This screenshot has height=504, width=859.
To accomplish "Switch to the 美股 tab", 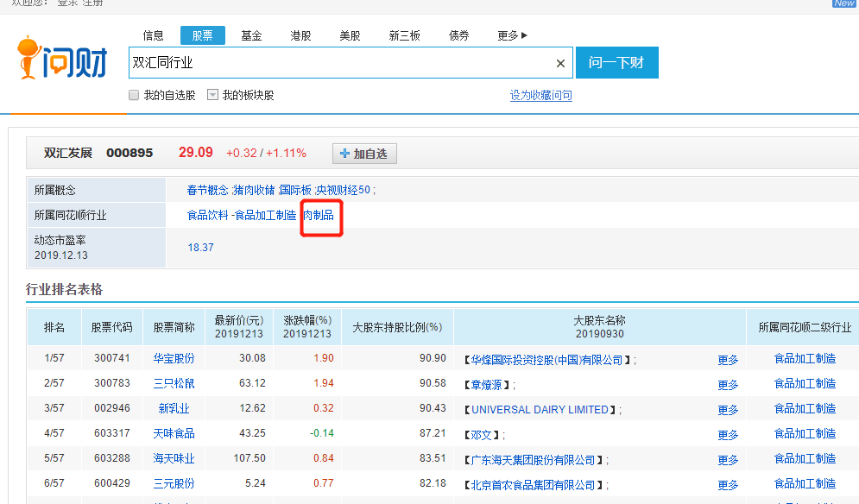I will click(350, 35).
